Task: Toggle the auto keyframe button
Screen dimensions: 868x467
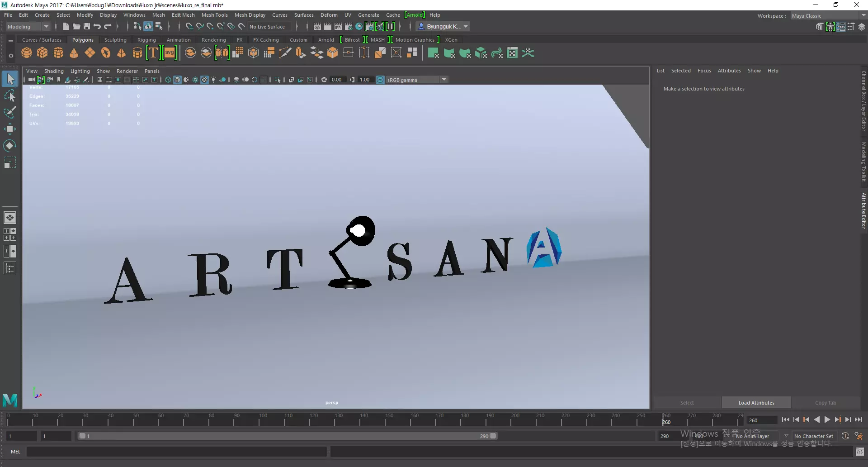Action: click(x=845, y=436)
